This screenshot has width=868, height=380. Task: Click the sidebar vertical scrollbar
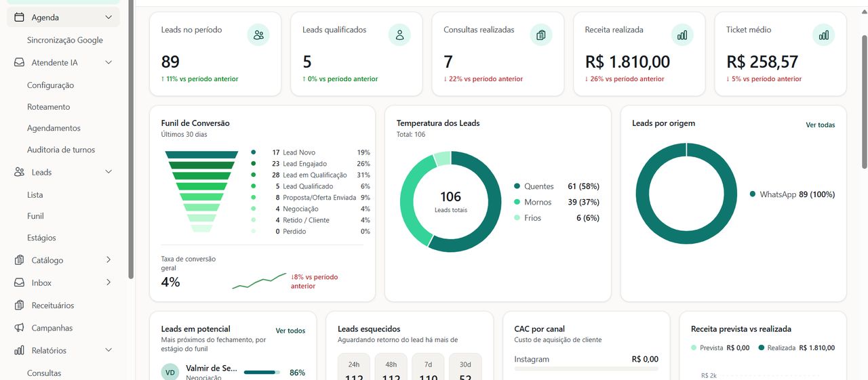coord(131,139)
